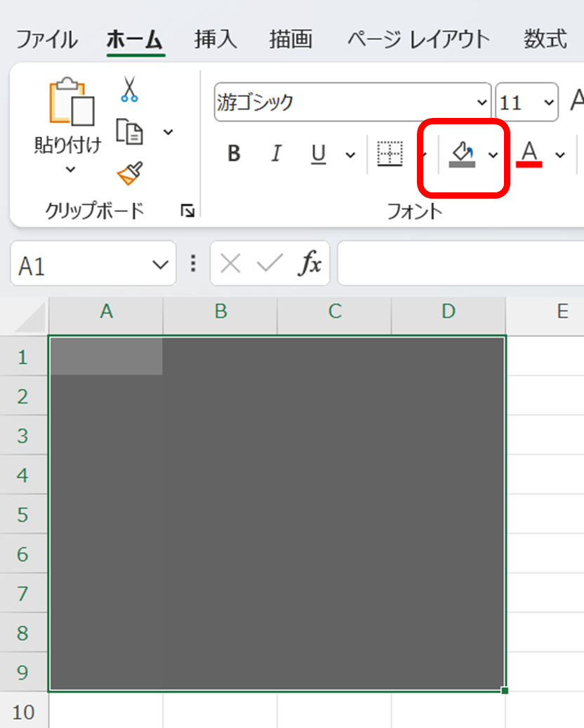Screen dimensions: 584x728
Task: Open the クリップボード dialog launcher
Action: (187, 210)
